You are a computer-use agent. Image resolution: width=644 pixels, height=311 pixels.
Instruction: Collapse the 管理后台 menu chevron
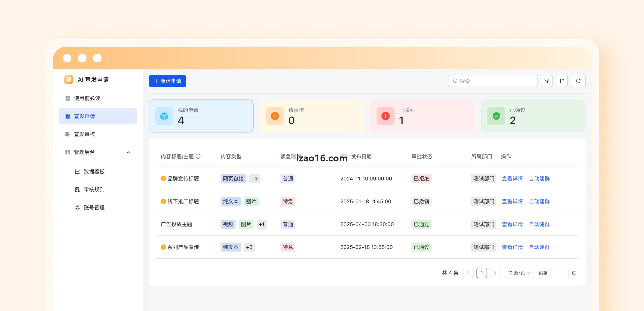pos(128,152)
